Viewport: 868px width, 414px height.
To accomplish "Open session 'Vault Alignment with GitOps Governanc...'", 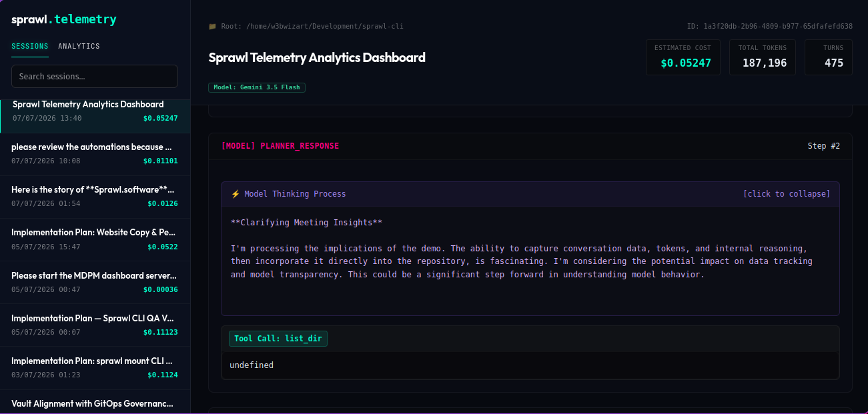I will pyautogui.click(x=95, y=402).
